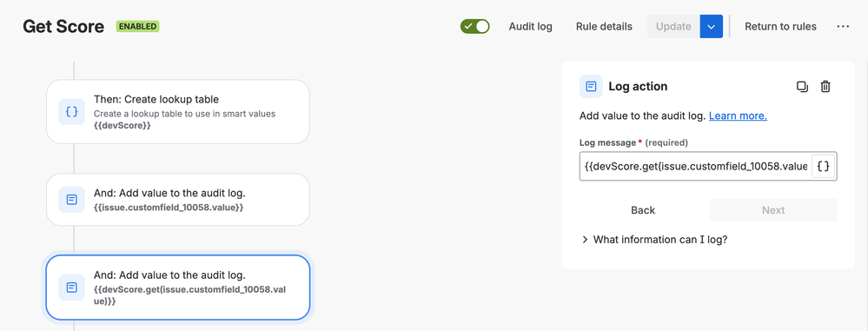Delete the Log action with trash icon

(x=825, y=86)
